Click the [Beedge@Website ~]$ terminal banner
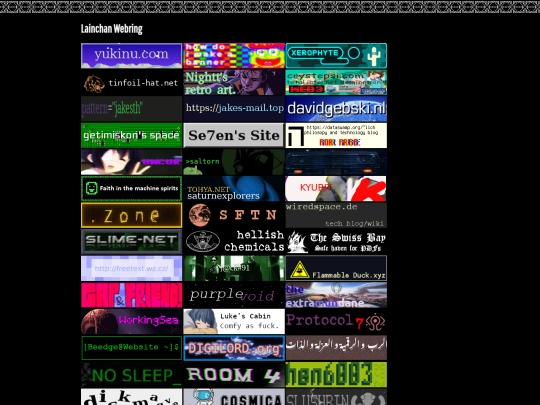Image resolution: width=540 pixels, height=405 pixels. (x=132, y=348)
